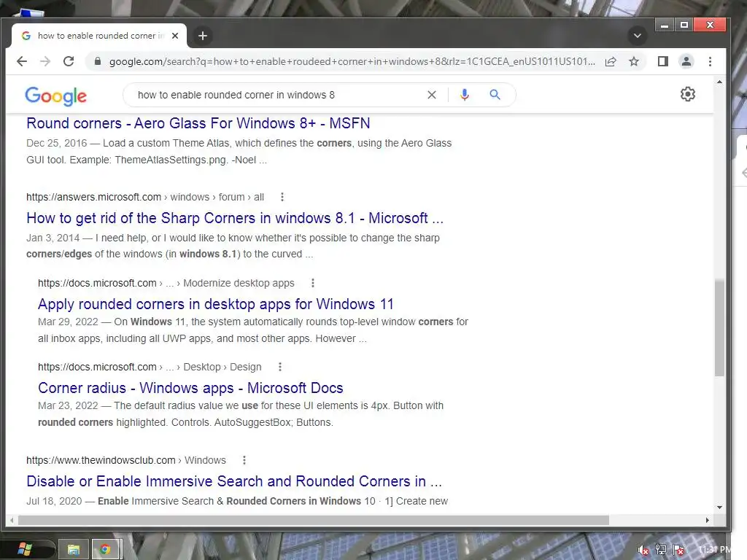Go back to previous page in Chrome

click(22, 61)
